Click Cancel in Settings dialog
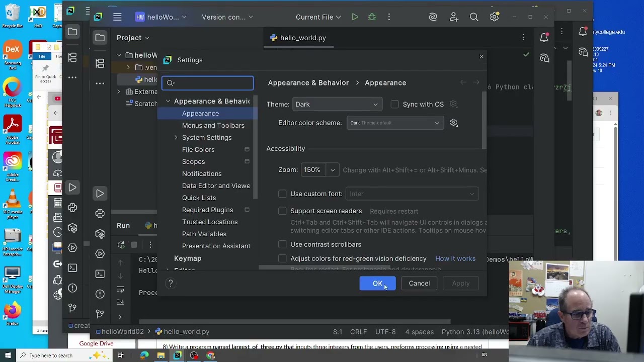This screenshot has height=362, width=644. pyautogui.click(x=419, y=283)
